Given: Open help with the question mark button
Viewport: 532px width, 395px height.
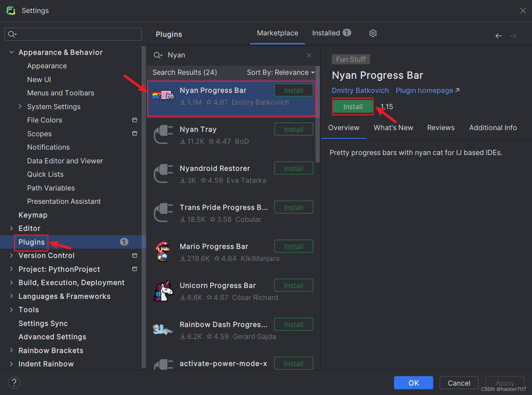Looking at the screenshot, I should click(14, 383).
